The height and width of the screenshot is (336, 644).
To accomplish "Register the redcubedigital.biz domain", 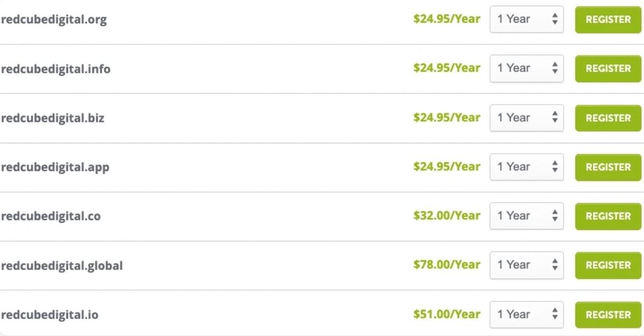I will [x=608, y=118].
